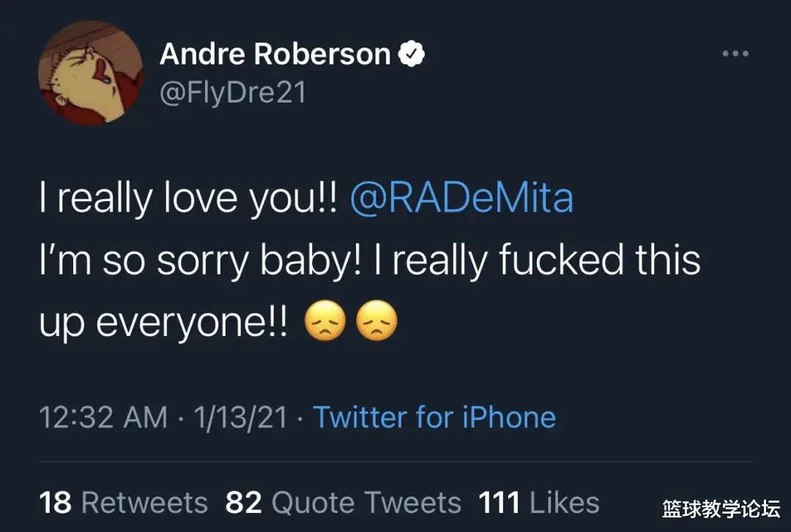Screen dimensions: 791x532
Task: Click the blue verified badge
Action: (x=412, y=54)
